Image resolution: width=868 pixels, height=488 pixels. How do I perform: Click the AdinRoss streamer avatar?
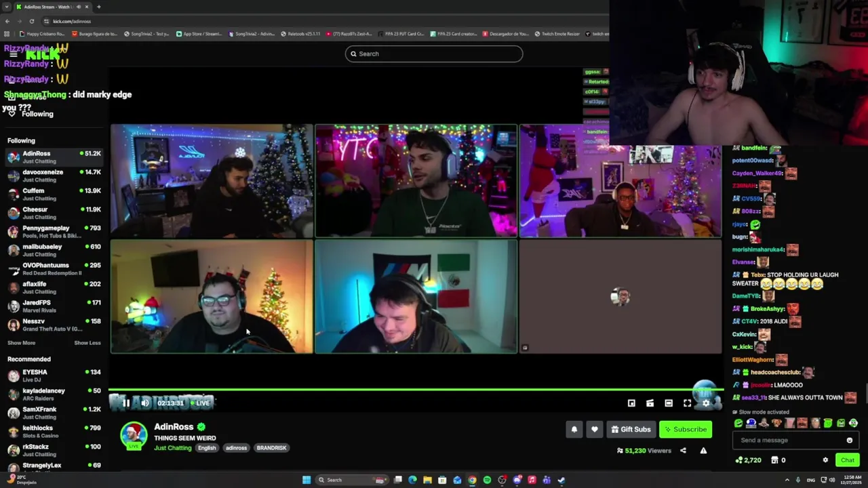[134, 436]
